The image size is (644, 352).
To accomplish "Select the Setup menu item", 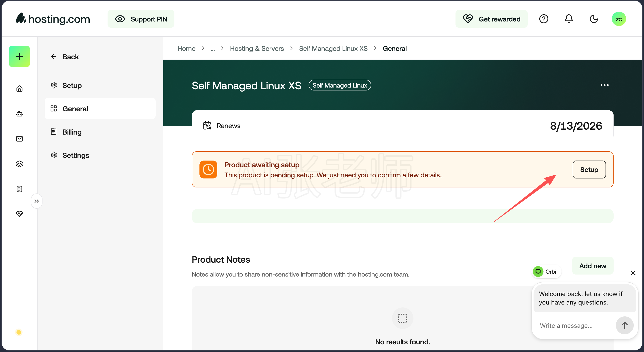I will click(100, 85).
